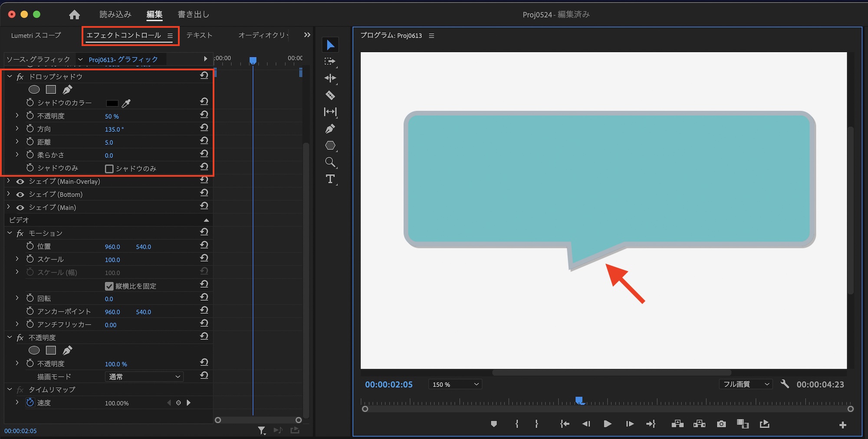Image resolution: width=868 pixels, height=439 pixels.
Task: Select the Pen tool in toolbar
Action: click(330, 129)
